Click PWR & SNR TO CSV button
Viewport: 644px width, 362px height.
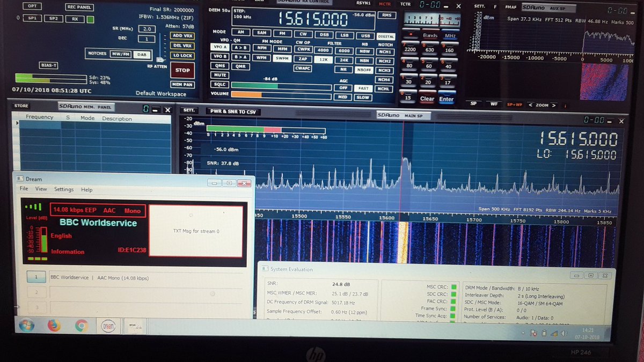232,112
